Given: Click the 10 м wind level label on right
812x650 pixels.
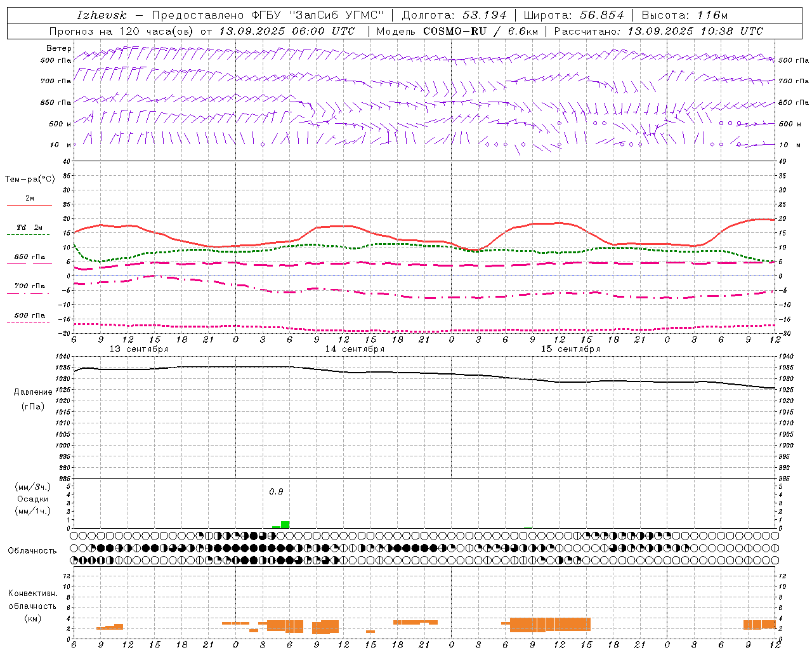Looking at the screenshot, I should pos(789,145).
